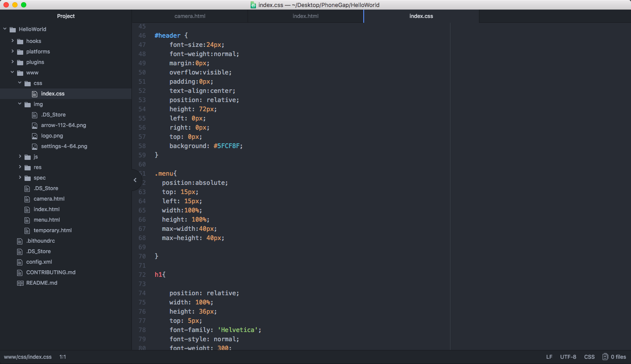The image size is (631, 364).
Task: Expand the hooks folder
Action: click(x=13, y=41)
